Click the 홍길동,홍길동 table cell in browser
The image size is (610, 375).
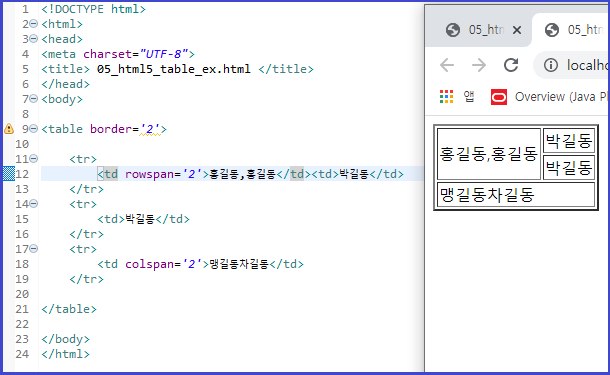489,154
